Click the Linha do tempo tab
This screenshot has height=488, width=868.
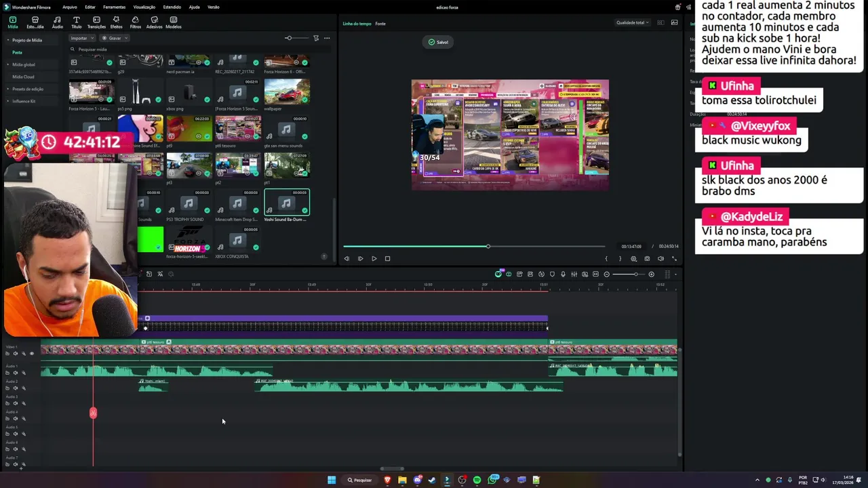pos(357,24)
